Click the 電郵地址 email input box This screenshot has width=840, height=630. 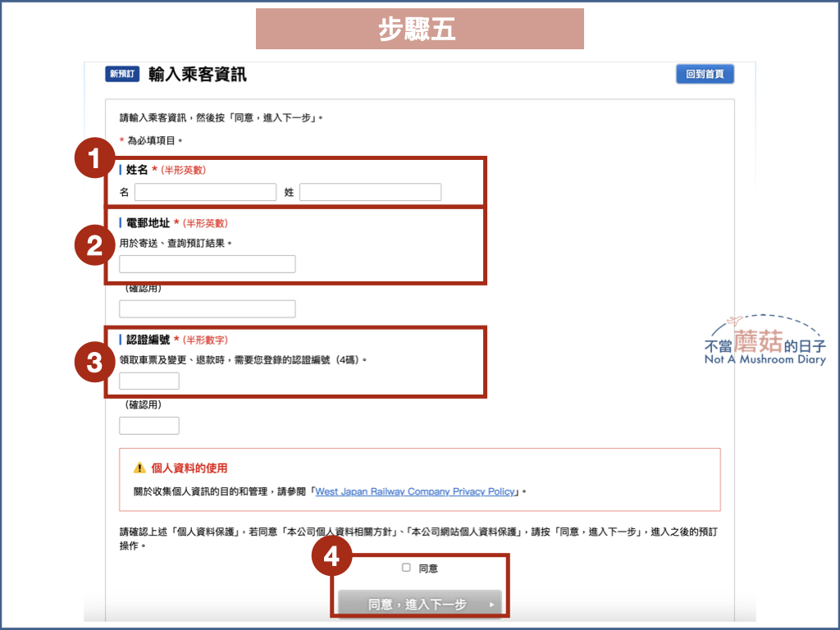[205, 263]
